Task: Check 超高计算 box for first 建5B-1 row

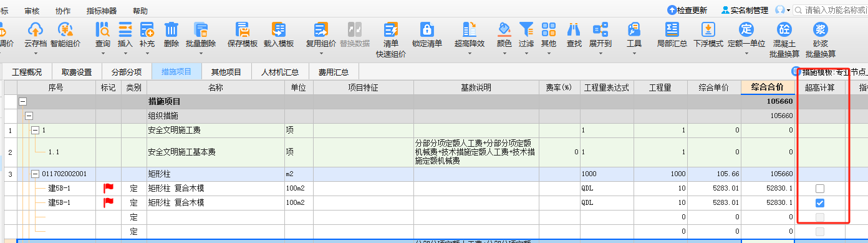Action: point(820,189)
